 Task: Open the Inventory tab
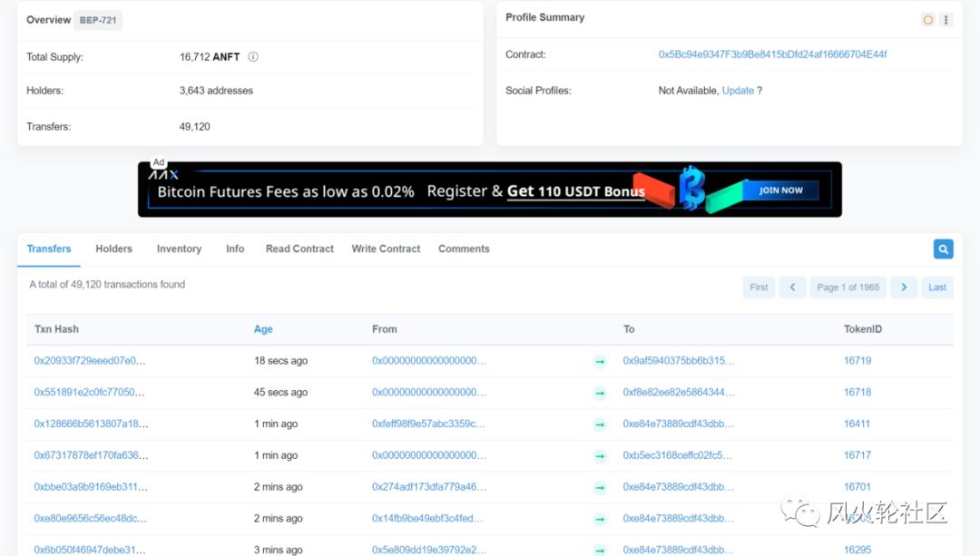179,249
